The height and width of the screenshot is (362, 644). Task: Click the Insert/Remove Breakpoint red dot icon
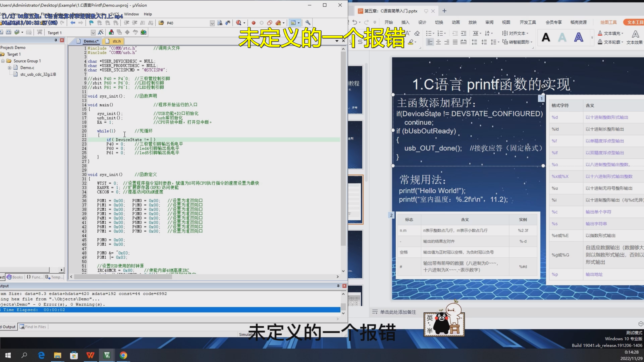pyautogui.click(x=253, y=23)
